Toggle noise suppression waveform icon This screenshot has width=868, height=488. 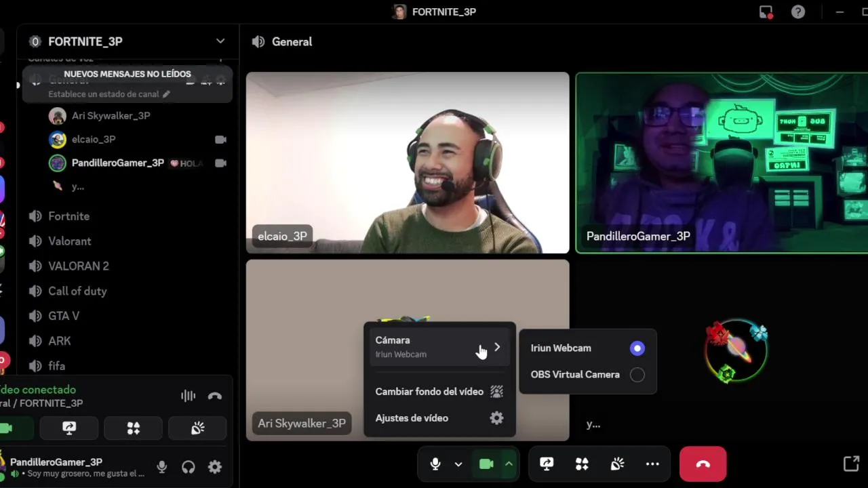(188, 396)
